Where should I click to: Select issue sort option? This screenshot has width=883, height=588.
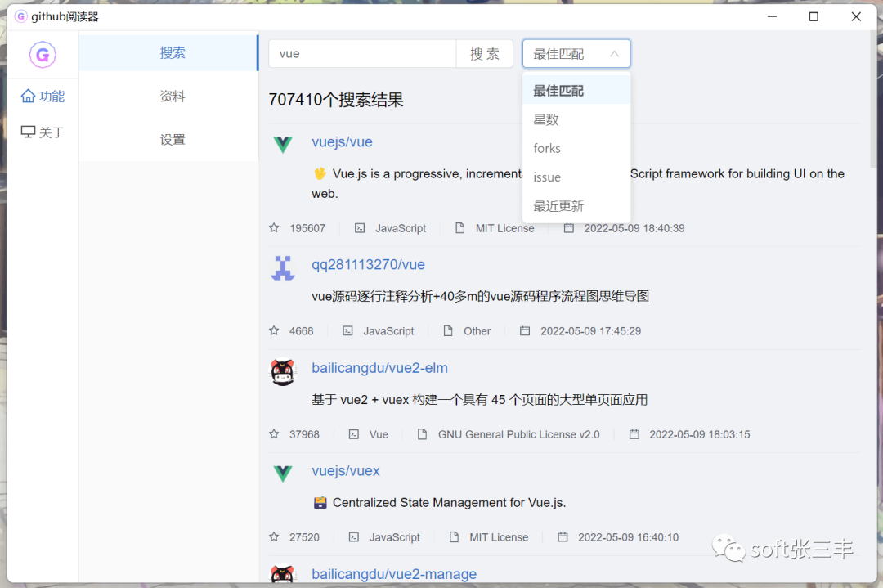(576, 177)
